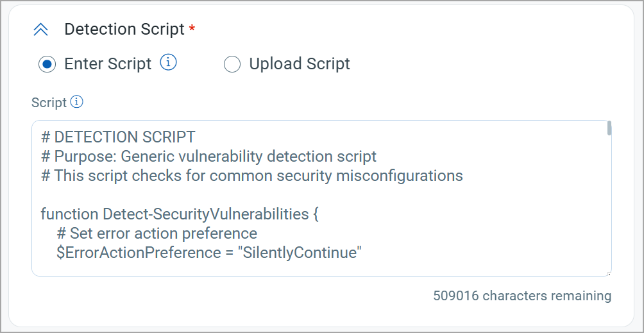The width and height of the screenshot is (644, 333).
Task: Click the 'function Detect-SecurityVulnerabilities' line
Action: [180, 214]
